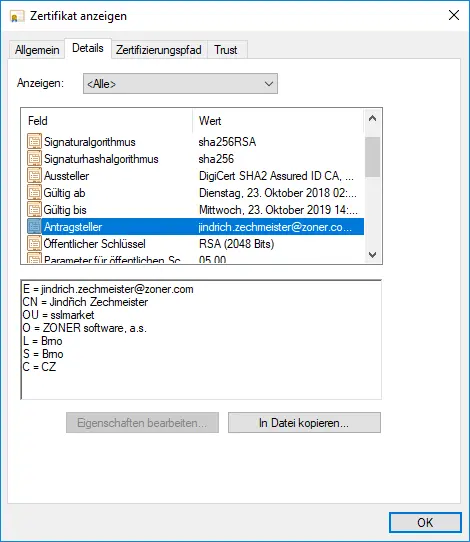The image size is (470, 542).
Task: Select the Gültig bis row
Action: pos(195,209)
